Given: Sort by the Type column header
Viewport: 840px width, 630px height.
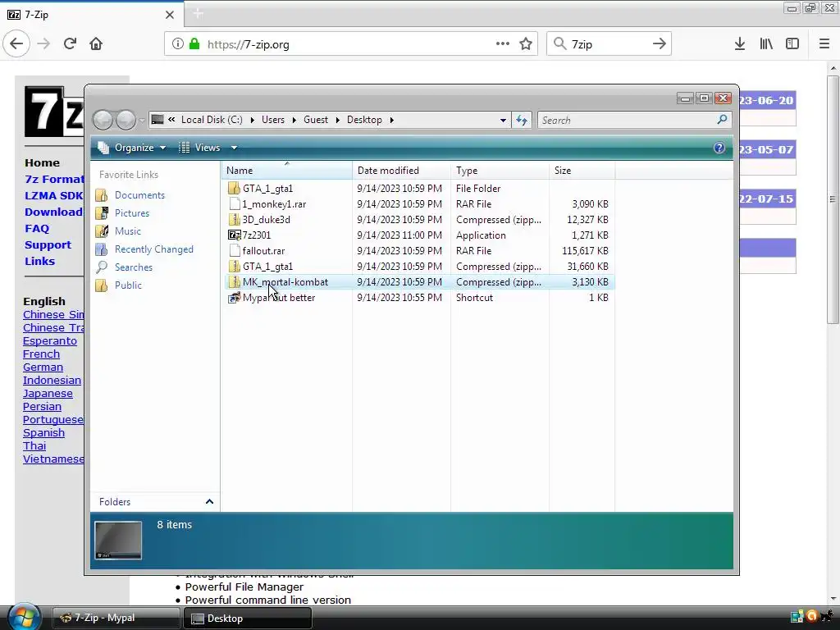Looking at the screenshot, I should pyautogui.click(x=500, y=171).
